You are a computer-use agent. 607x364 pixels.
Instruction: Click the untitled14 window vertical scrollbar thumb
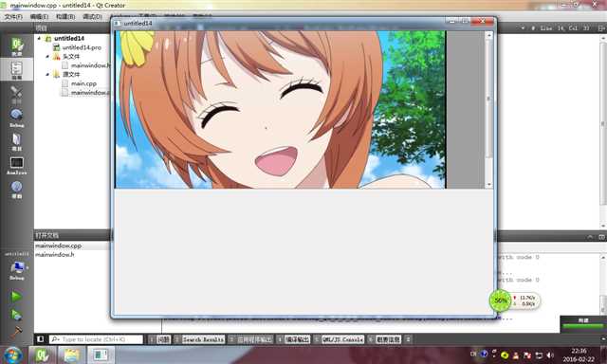pyautogui.click(x=489, y=99)
